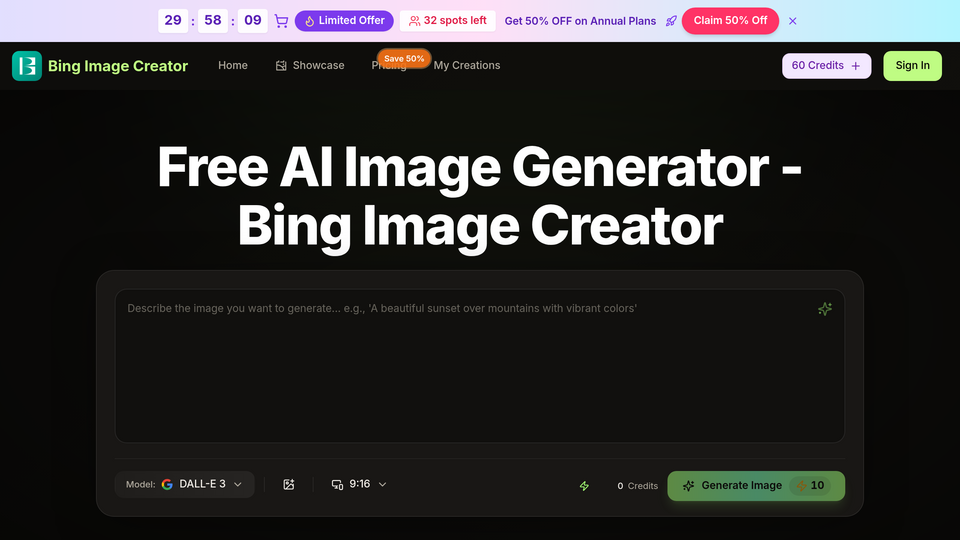Open the 9:16 aspect ratio dropdown
Image resolution: width=960 pixels, height=540 pixels.
[x=359, y=484]
